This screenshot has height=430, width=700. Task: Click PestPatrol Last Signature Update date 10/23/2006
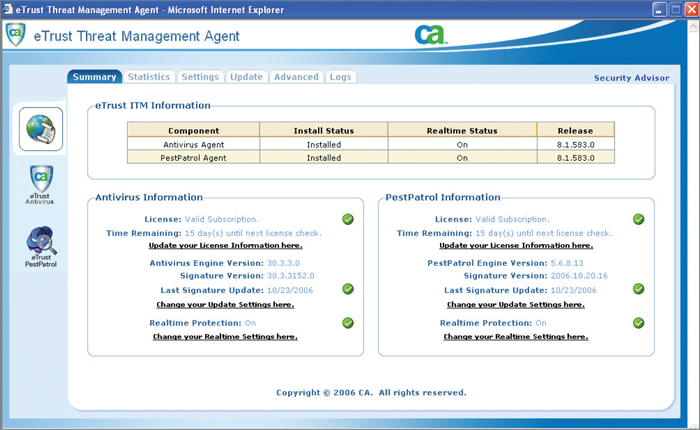click(574, 290)
